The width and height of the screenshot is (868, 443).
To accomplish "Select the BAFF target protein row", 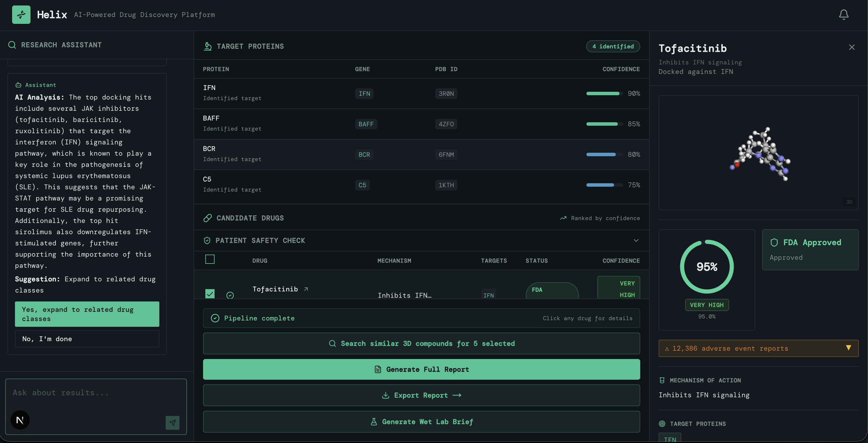I will 421,124.
